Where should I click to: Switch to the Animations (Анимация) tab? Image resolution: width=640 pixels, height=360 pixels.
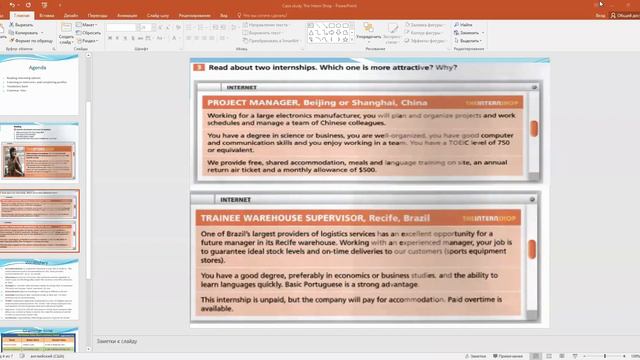coord(127,16)
